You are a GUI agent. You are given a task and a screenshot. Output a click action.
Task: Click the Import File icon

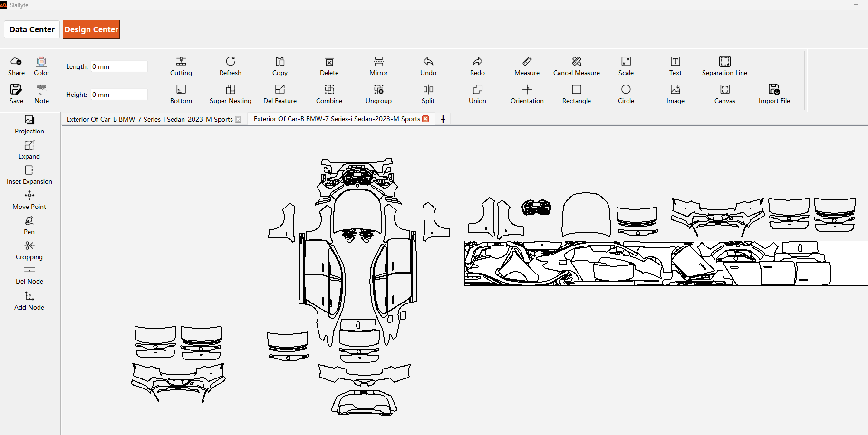774,94
